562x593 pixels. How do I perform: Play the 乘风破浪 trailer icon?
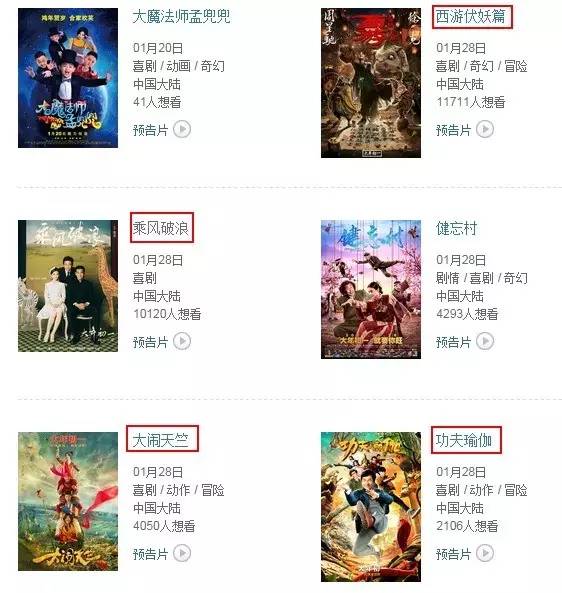[182, 342]
